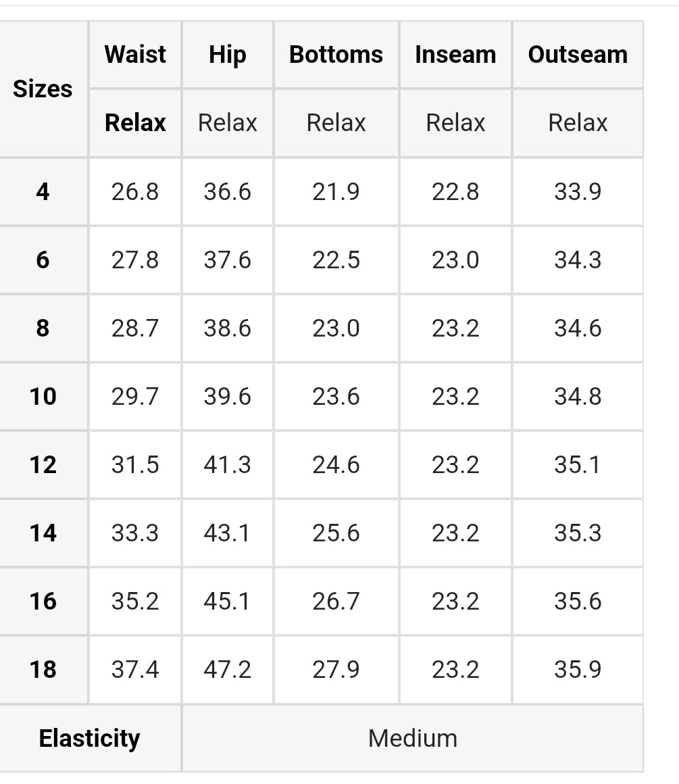Click the waist value 26.8
The height and width of the screenshot is (784, 679).
pyautogui.click(x=135, y=192)
